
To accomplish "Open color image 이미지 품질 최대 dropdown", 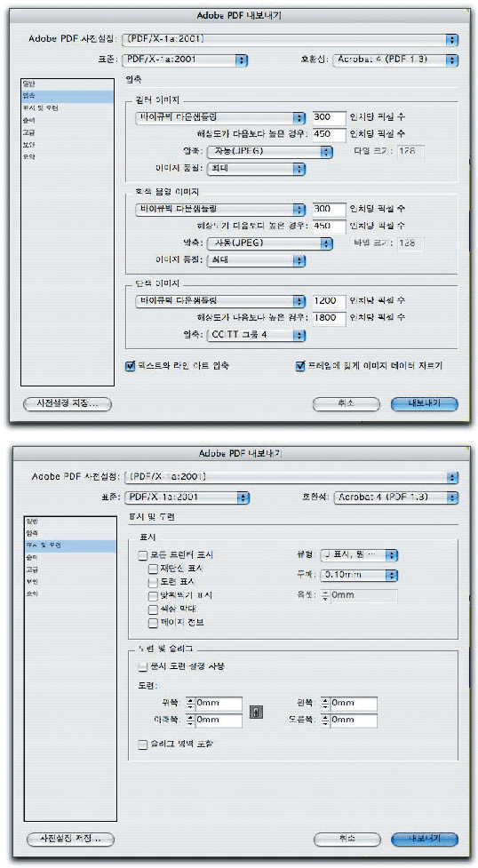I will click(x=256, y=169).
